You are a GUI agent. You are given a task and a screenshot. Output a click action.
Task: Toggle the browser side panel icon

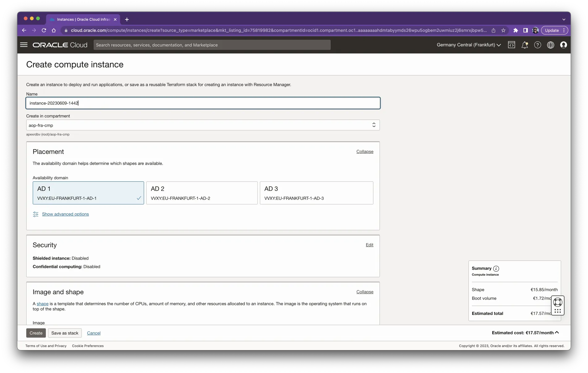click(x=525, y=30)
